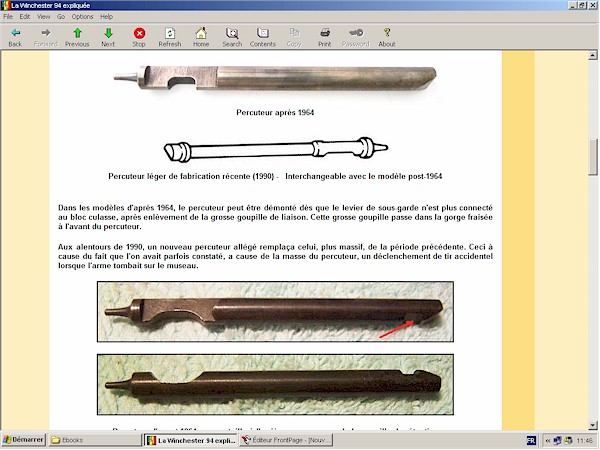Screen dimensions: 600x450
Task: Click the paragraph starting 'Dans les modèles'
Action: [x=275, y=217]
